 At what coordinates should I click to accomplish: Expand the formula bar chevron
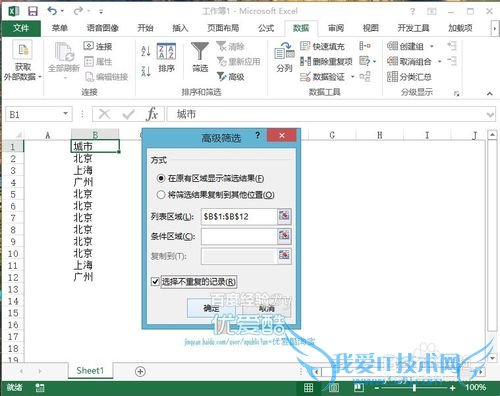click(x=490, y=115)
